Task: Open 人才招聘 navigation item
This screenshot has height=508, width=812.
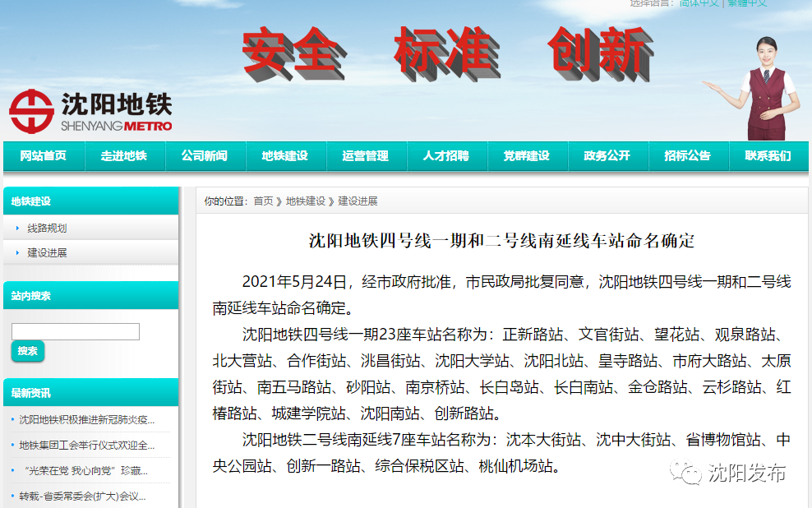Action: pyautogui.click(x=446, y=156)
